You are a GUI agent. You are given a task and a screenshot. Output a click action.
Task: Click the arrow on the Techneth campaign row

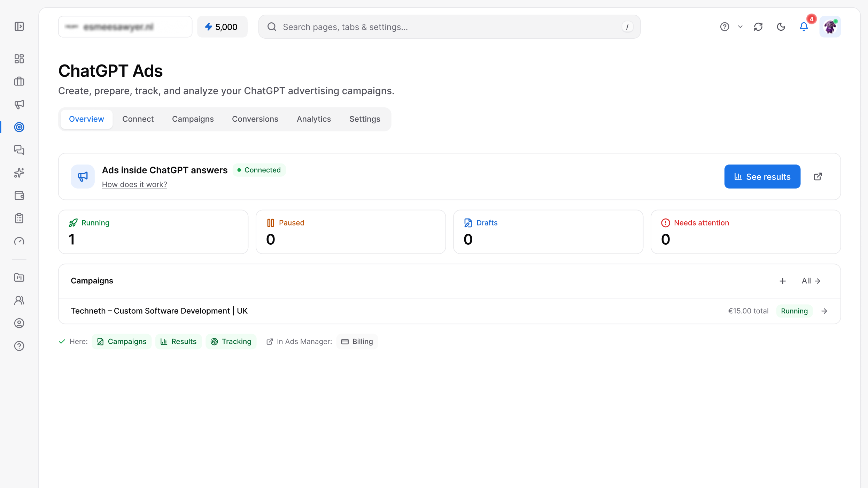[824, 311]
